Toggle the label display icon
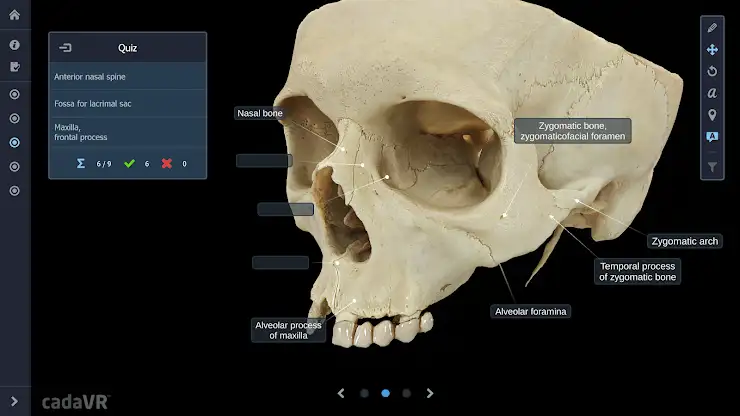The width and height of the screenshot is (740, 416). (712, 137)
